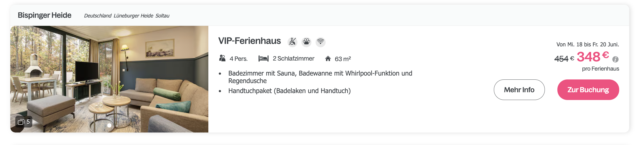Click the bed icon for 2 Schlafzimmer
This screenshot has width=644, height=145.
pos(264,58)
